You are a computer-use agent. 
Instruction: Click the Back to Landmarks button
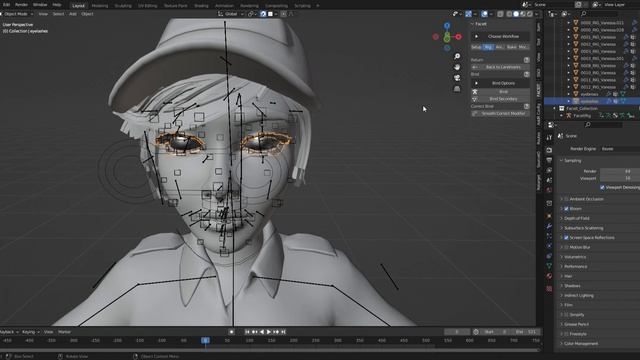pyautogui.click(x=500, y=67)
